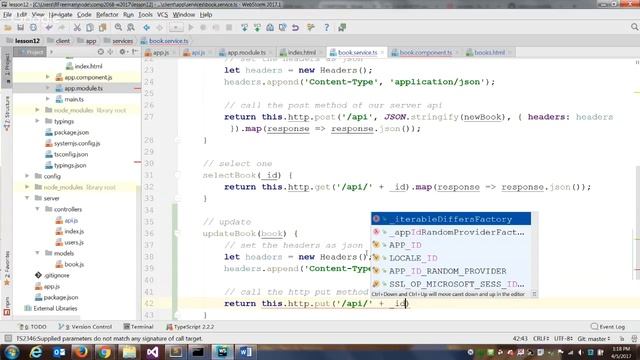Click the Firefox taskbar icon
Screen dimensions: 640x360
(81, 352)
